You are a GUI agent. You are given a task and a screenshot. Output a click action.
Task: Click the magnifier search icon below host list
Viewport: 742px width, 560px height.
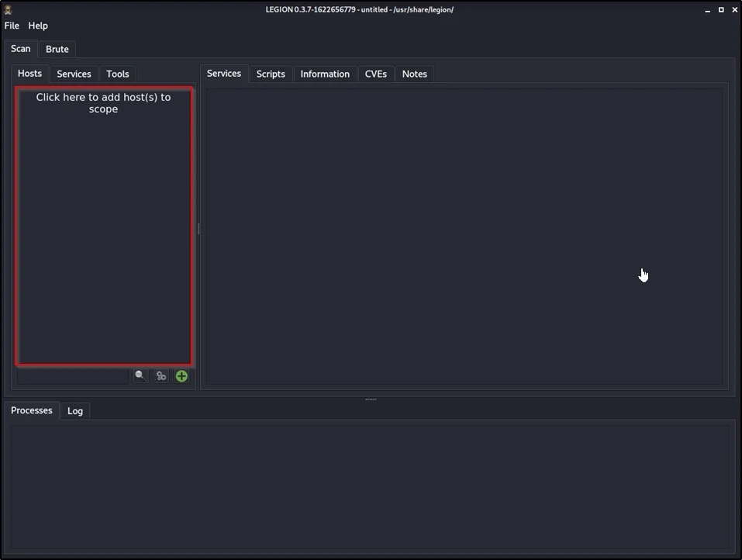140,376
